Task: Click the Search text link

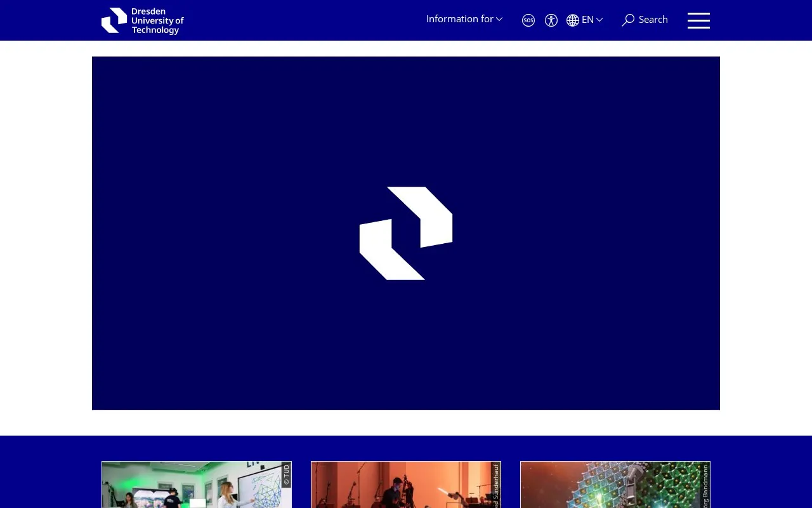Action: pos(653,20)
